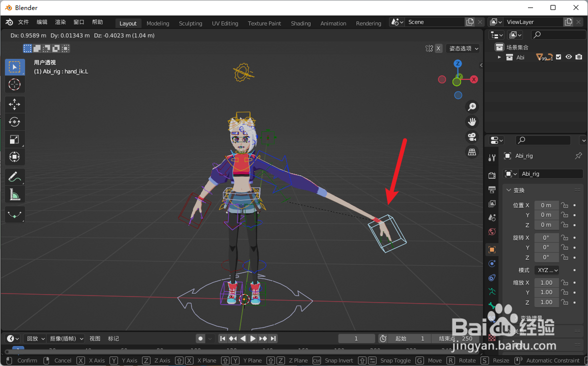This screenshot has height=366, width=588.
Task: Open properties editor type dropdown
Action: click(497, 140)
